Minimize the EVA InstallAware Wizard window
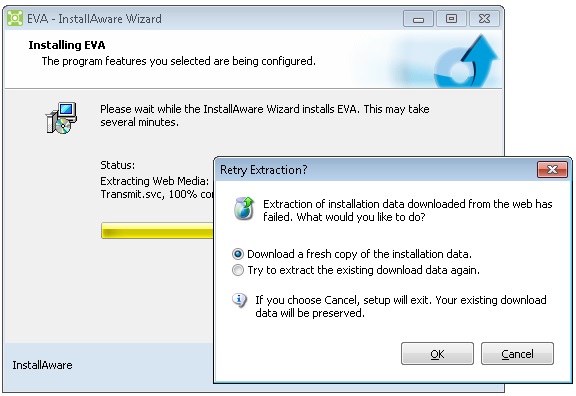576x396 pixels. point(418,19)
